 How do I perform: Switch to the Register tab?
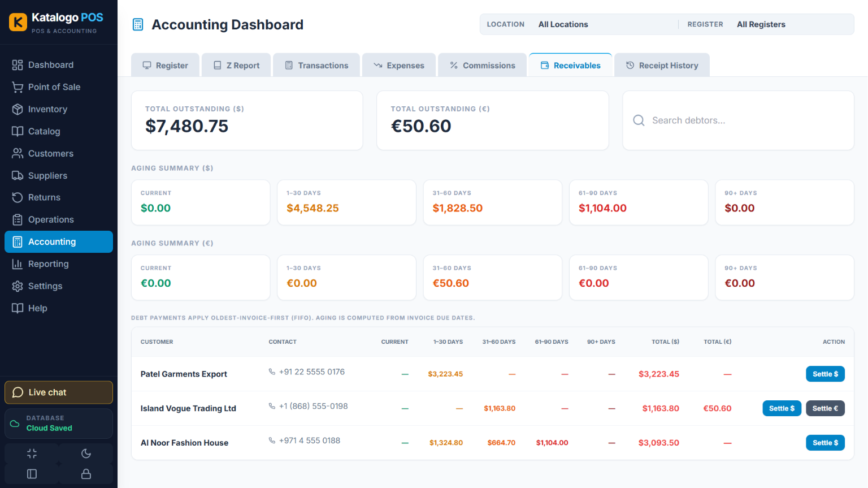[165, 65]
